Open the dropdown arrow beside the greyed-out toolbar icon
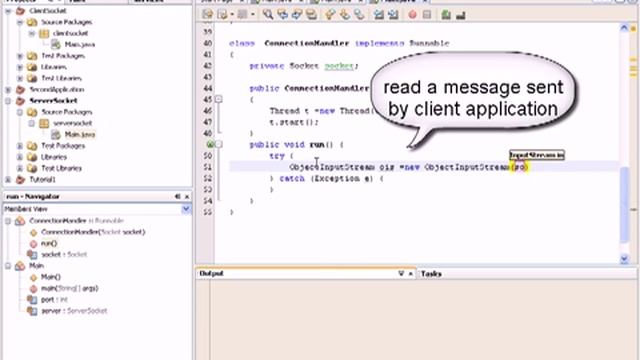This screenshot has width=640, height=360. [252, 15]
